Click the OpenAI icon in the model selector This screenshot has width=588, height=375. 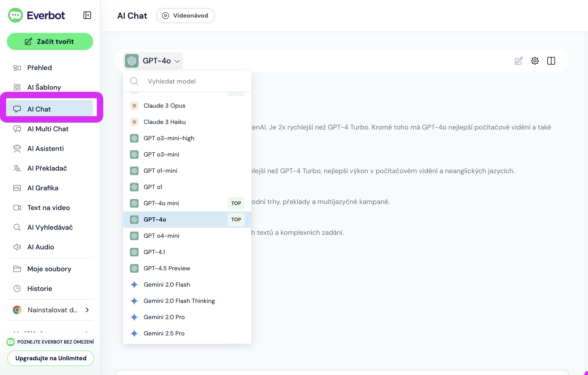click(x=132, y=61)
